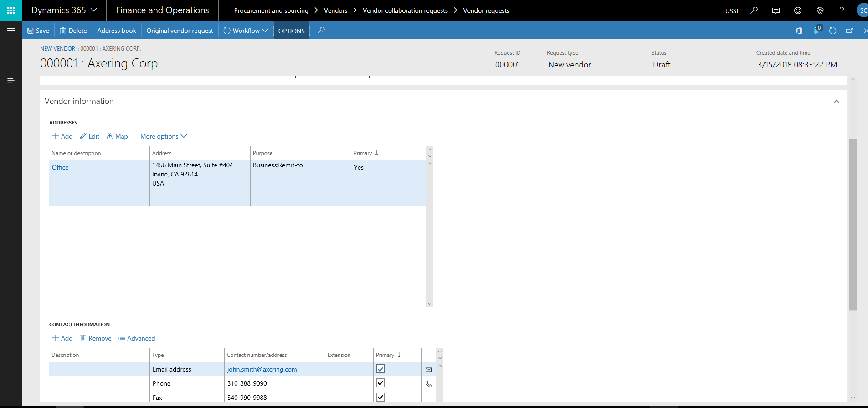Click the phone icon in Phone row
Image resolution: width=868 pixels, height=408 pixels.
point(428,383)
